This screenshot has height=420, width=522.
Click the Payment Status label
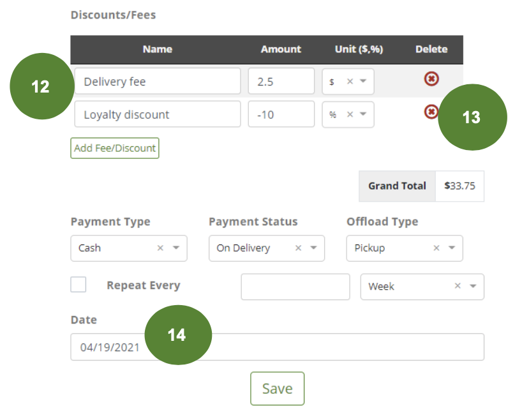point(253,222)
